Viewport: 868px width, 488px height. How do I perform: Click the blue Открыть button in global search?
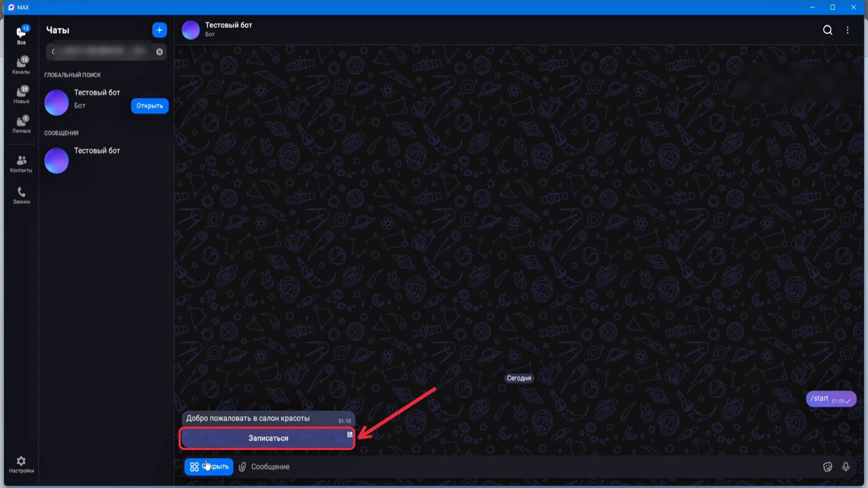pyautogui.click(x=150, y=106)
